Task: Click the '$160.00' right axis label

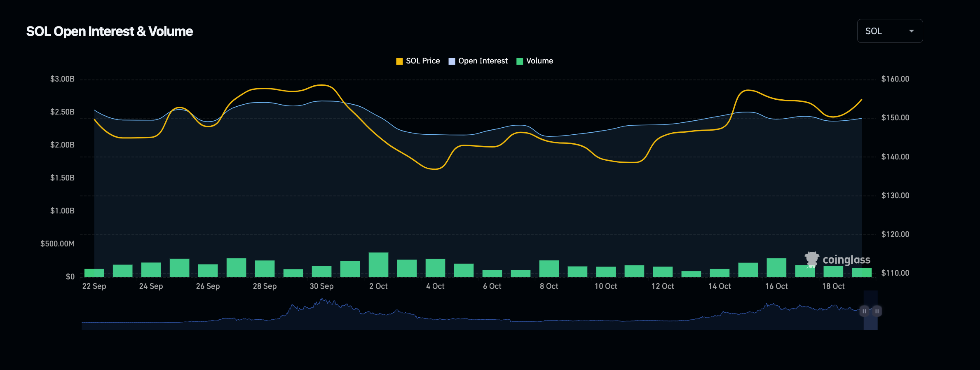Action: pos(895,79)
